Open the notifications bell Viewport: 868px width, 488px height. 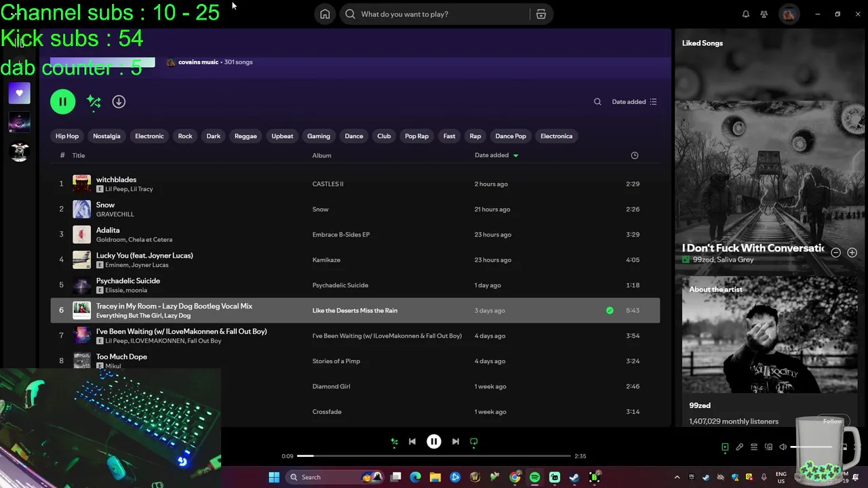point(746,14)
